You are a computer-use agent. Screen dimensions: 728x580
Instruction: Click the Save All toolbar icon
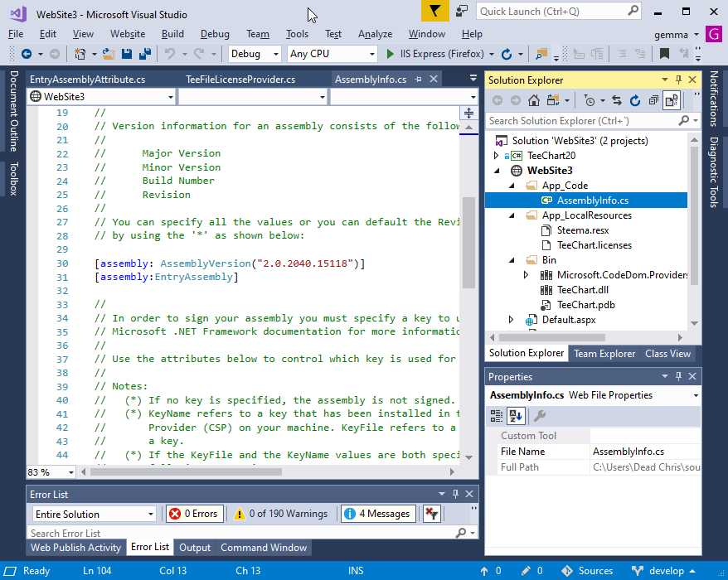pos(145,54)
